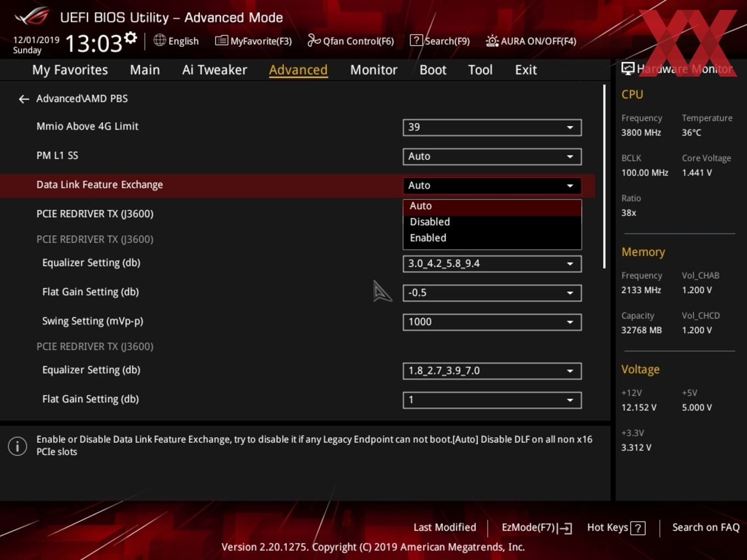Click the Hot Keys question mark icon
Screen dimensions: 747x560
(638, 528)
